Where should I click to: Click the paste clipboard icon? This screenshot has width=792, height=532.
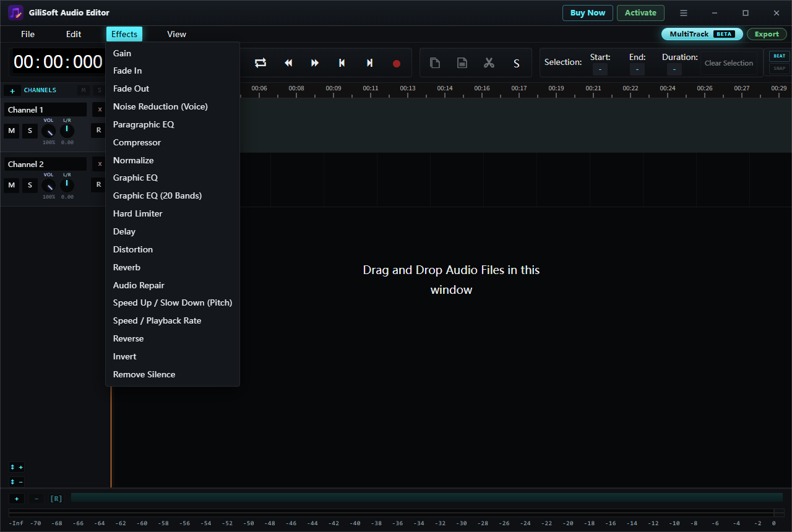[462, 62]
